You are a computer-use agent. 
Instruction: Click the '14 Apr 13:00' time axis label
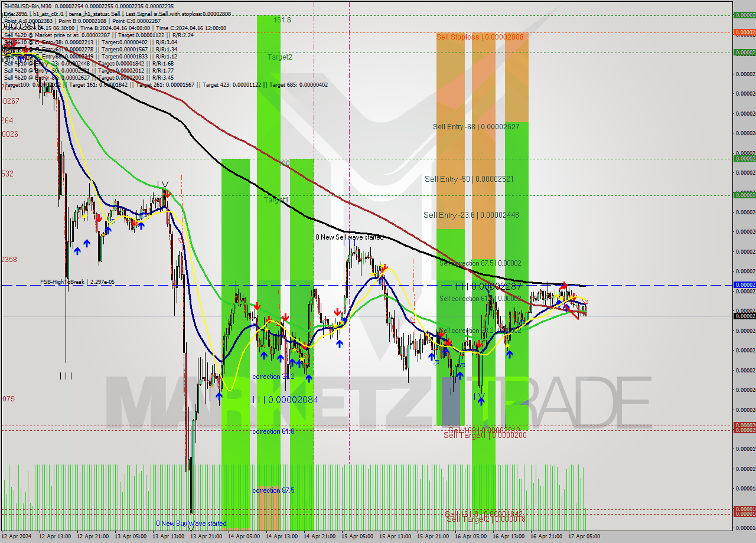(282, 536)
